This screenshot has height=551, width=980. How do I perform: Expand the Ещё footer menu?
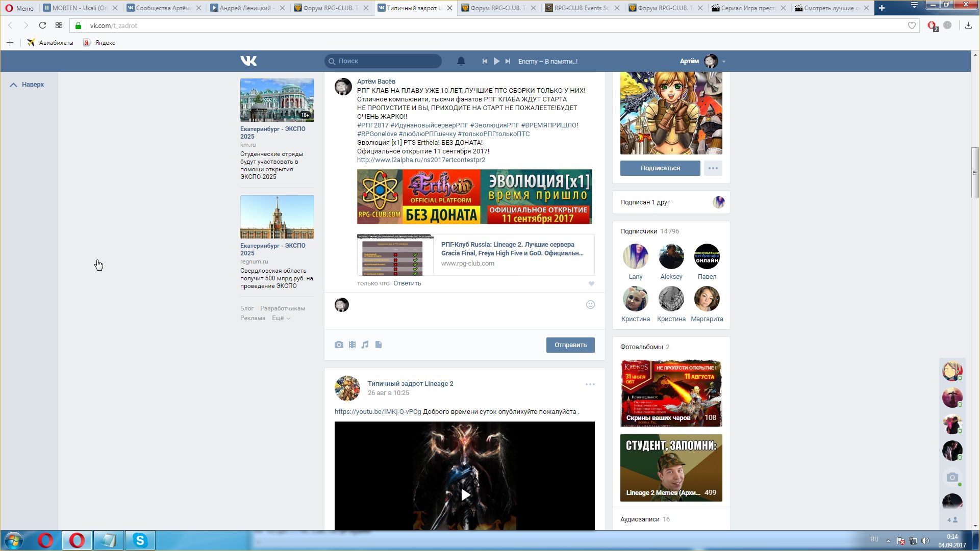point(281,318)
